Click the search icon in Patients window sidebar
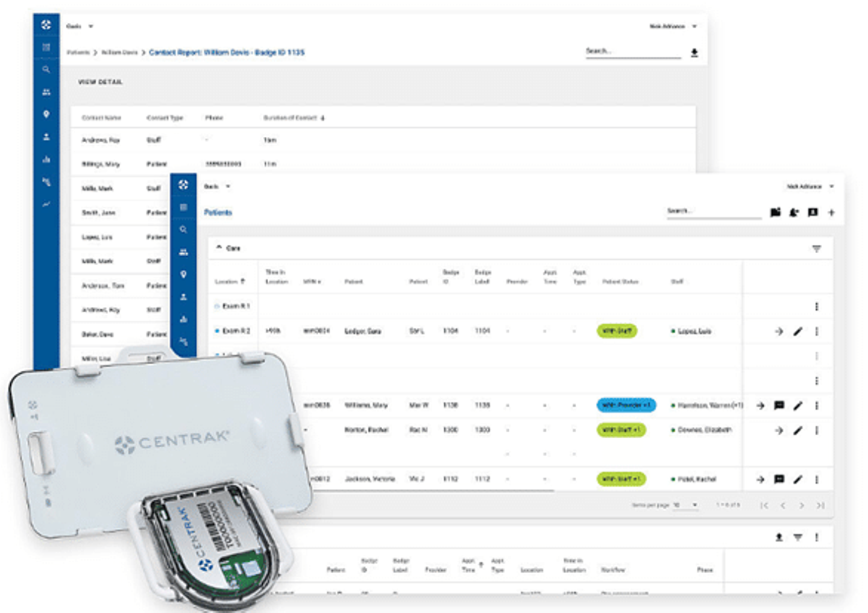The height and width of the screenshot is (613, 868). point(183,230)
